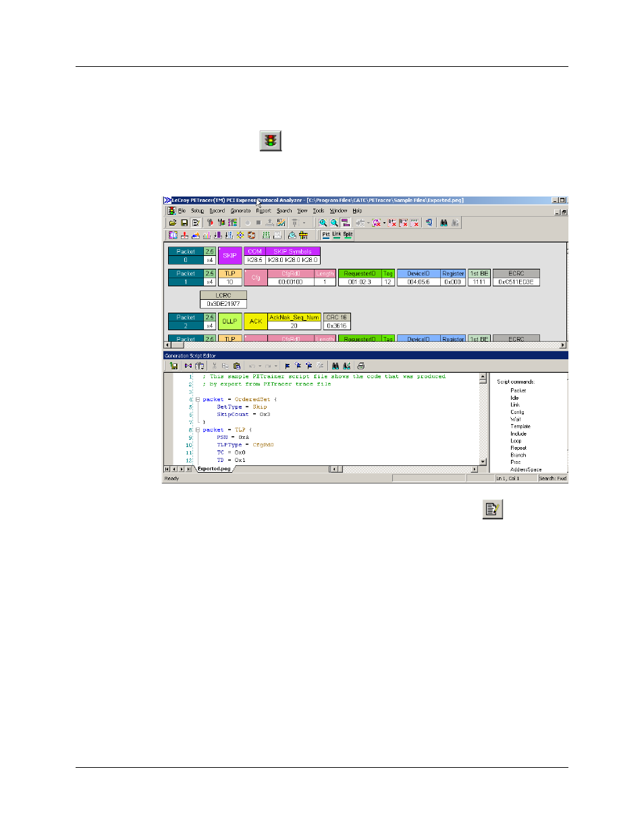Click the Link script command
Image resolution: width=644 pixels, height=834 pixels.
[x=515, y=405]
